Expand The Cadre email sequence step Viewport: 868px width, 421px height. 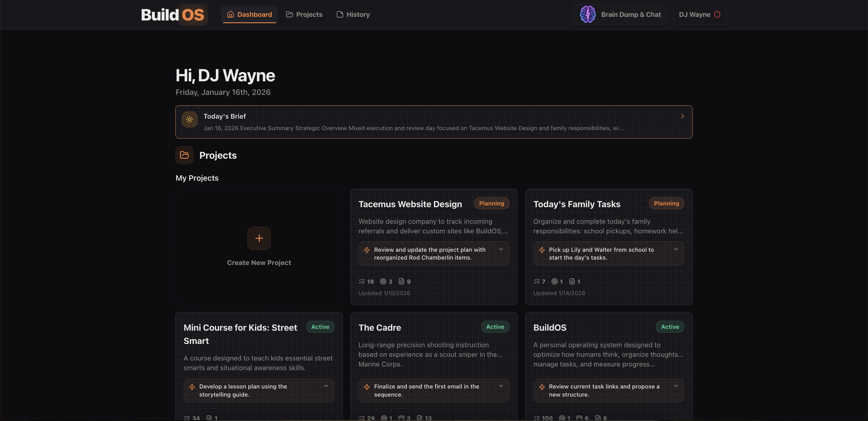tap(501, 386)
